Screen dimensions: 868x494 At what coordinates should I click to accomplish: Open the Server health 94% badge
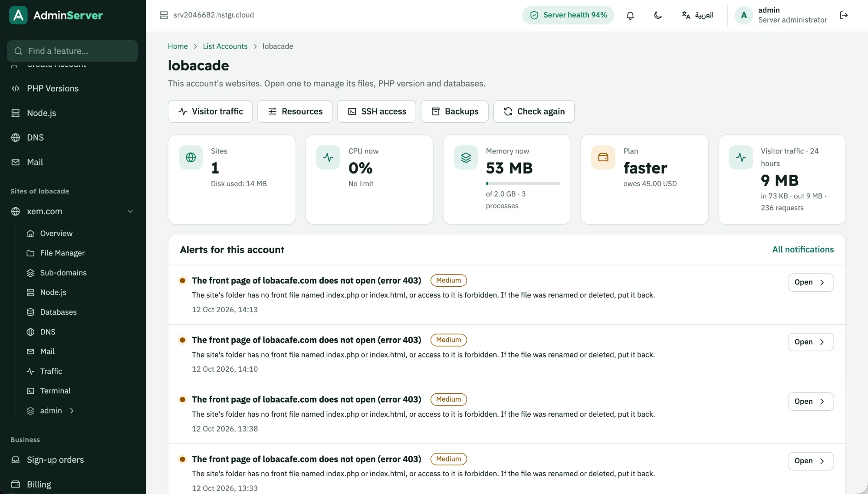[568, 15]
